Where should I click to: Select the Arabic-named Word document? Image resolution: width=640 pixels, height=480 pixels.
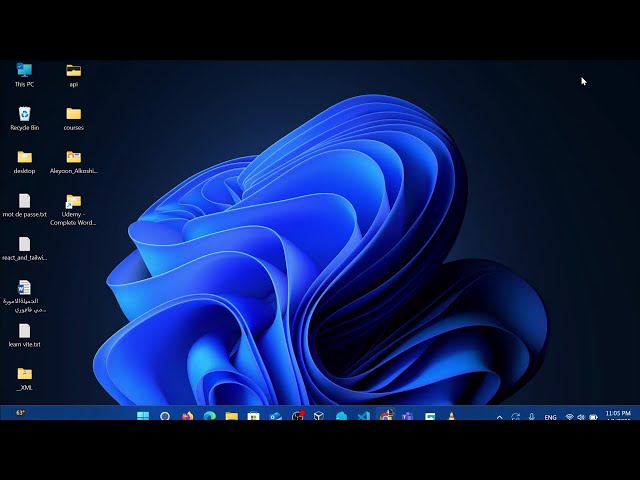[x=24, y=296]
